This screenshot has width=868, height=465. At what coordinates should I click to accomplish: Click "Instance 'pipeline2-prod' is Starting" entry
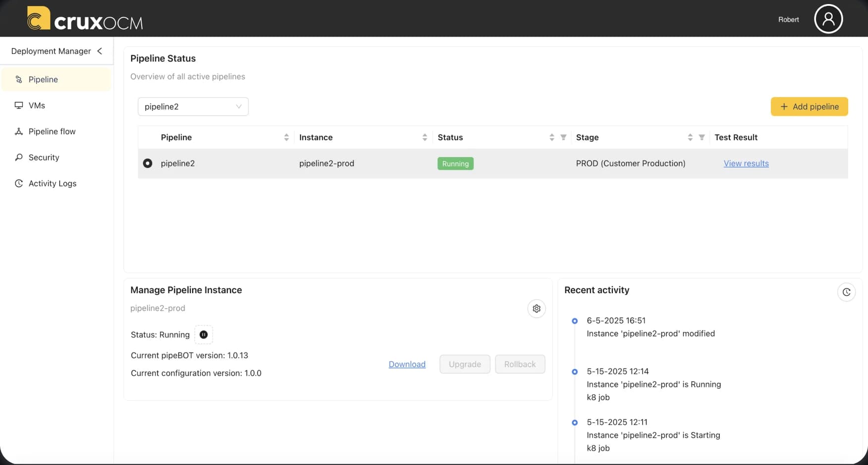click(653, 435)
